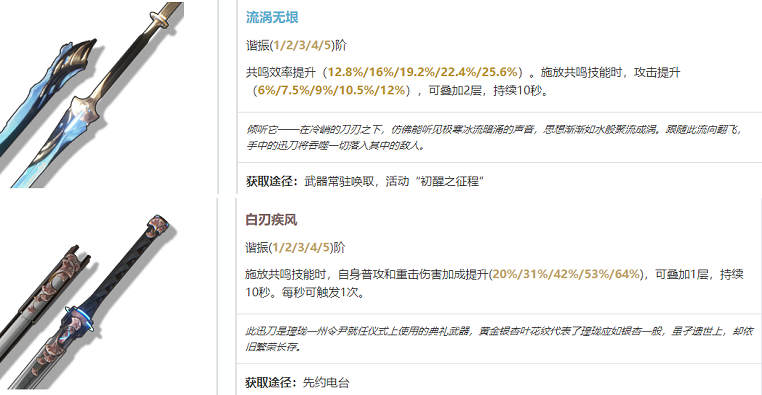762x395 pixels.
Task: Click the value 12.8%/16%/19.2%/22.4%/25.6%
Action: click(422, 72)
